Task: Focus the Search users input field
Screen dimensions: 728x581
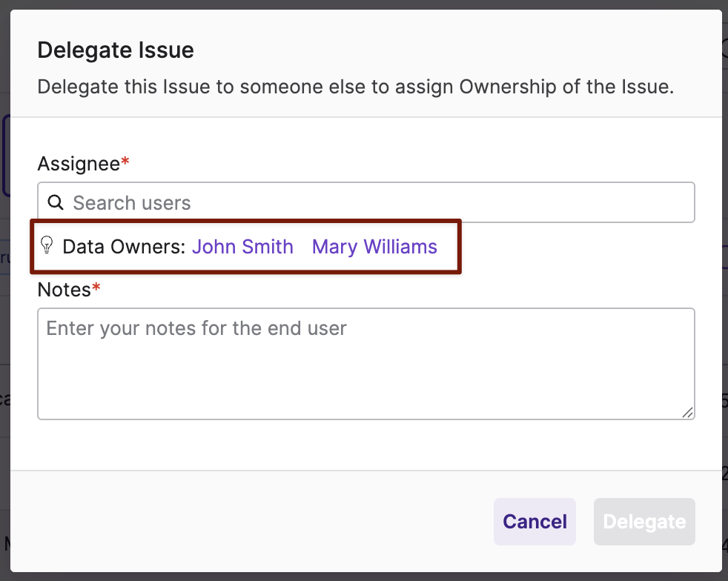Action: [x=366, y=202]
